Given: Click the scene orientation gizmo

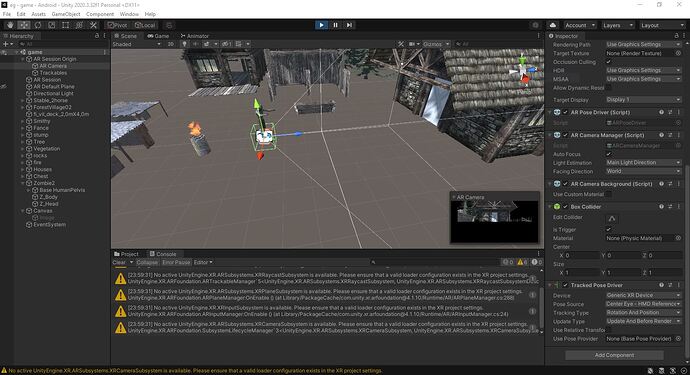Looking at the screenshot, I should tap(522, 70).
